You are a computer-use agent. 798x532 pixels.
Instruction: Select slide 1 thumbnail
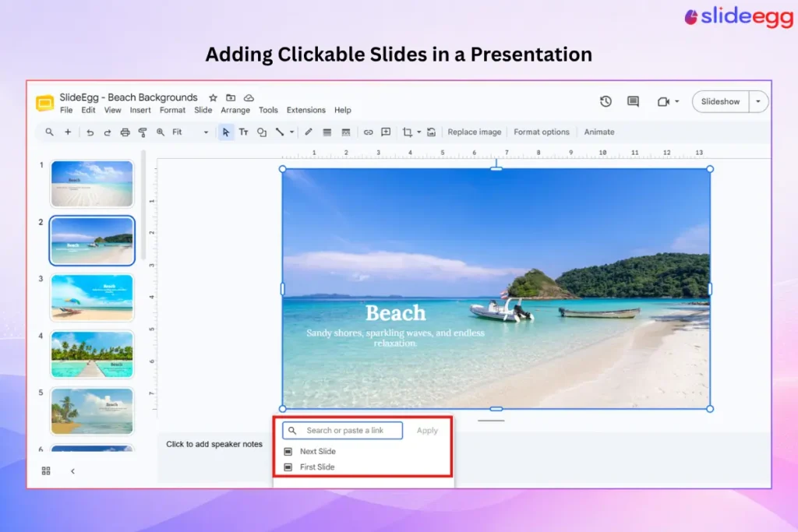[x=92, y=184]
